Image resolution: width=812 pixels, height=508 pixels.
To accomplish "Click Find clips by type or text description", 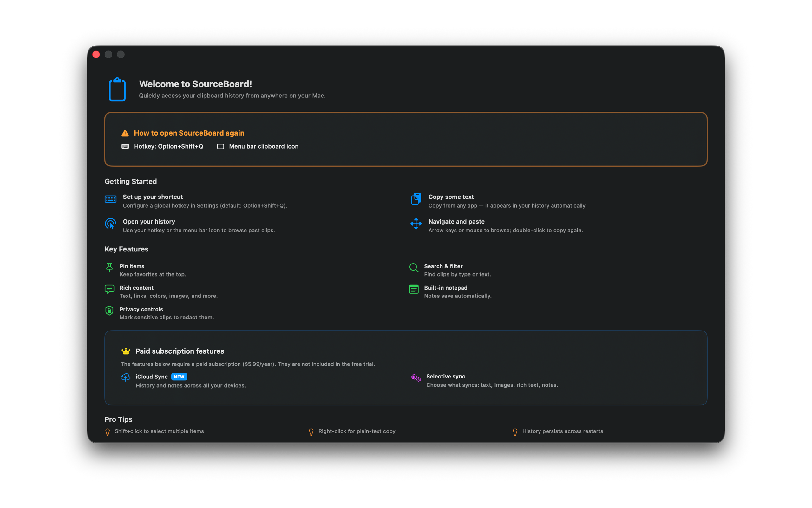I will [x=457, y=274].
